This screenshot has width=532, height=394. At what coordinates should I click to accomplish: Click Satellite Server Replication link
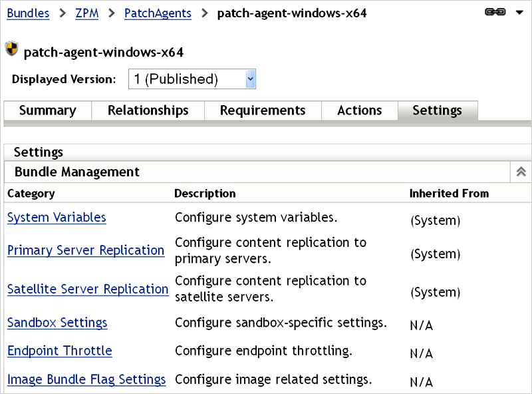[x=88, y=289]
